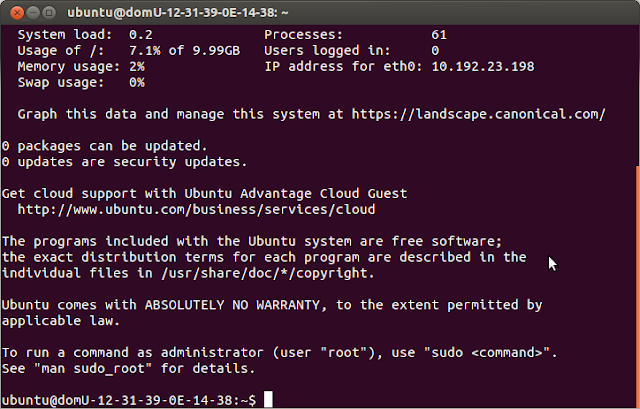
Task: Click the Swap usage 0% value
Action: click(x=137, y=82)
